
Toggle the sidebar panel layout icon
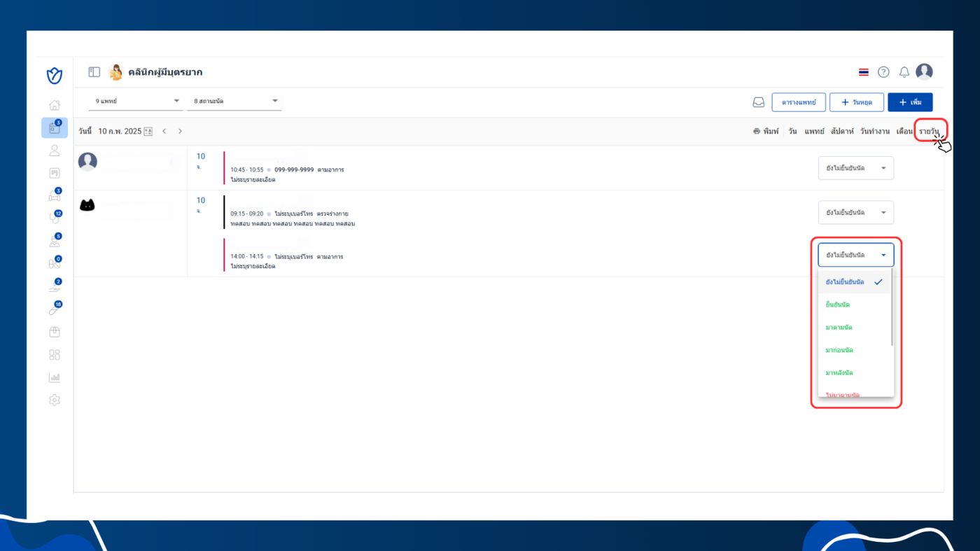(x=94, y=72)
